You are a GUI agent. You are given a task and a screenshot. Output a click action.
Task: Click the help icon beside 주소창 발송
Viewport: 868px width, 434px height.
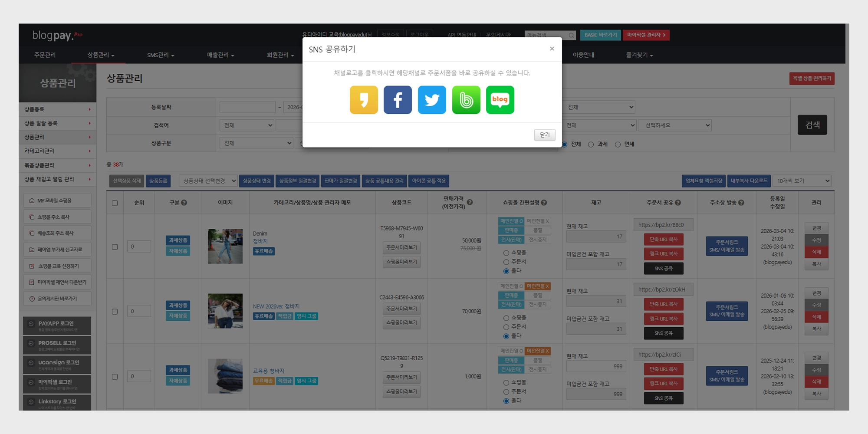pyautogui.click(x=741, y=203)
